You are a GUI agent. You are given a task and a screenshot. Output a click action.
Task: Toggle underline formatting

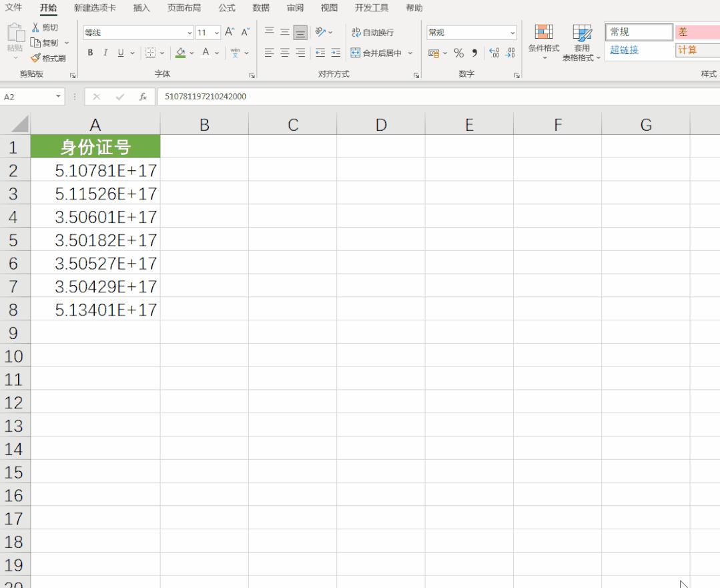[x=121, y=53]
